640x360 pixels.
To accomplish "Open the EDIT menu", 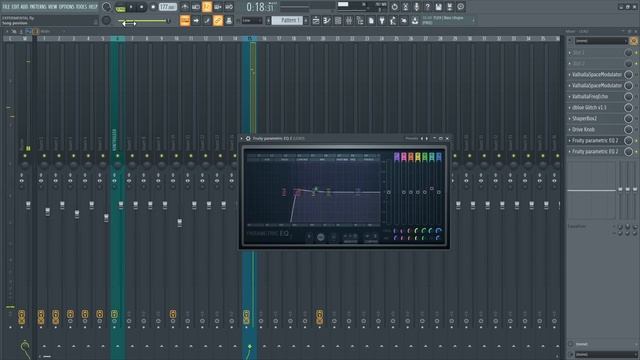I will 15,7.
